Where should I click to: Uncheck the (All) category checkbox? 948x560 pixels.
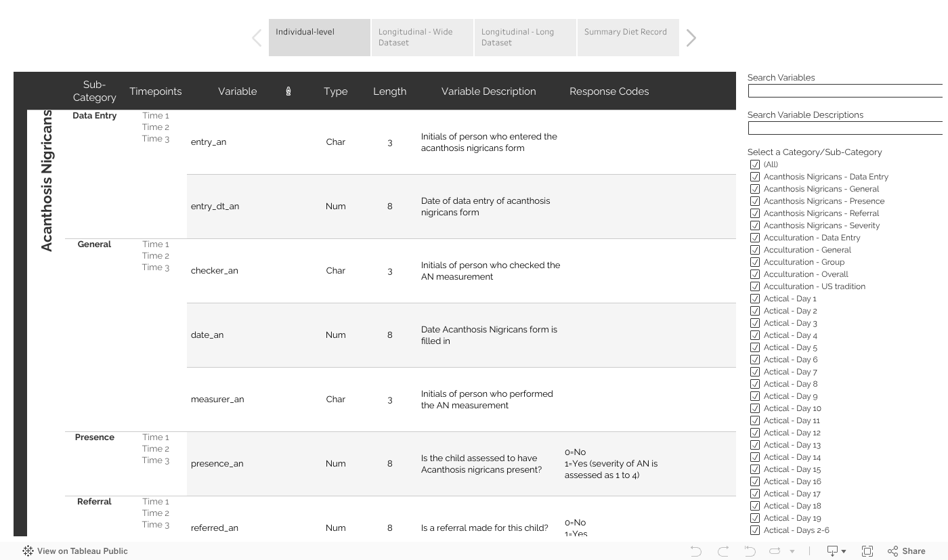click(x=755, y=165)
